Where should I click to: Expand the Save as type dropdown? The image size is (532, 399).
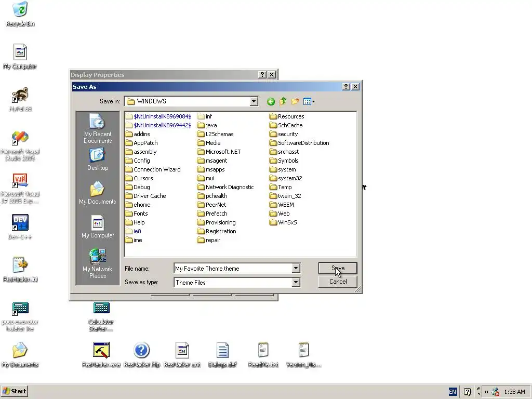[x=296, y=282]
